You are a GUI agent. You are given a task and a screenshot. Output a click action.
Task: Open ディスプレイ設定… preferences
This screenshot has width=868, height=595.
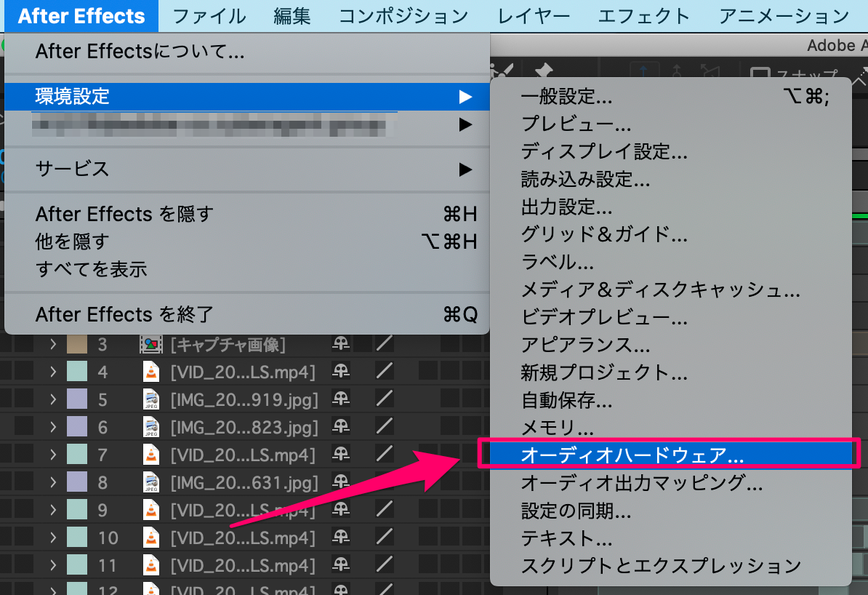(x=671, y=152)
